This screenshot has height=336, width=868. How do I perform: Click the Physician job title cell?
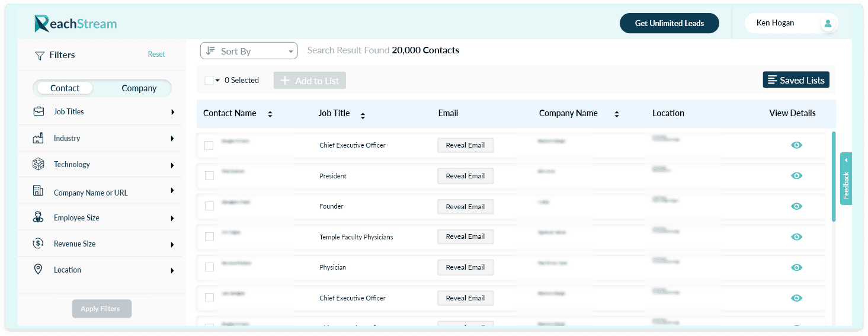point(332,267)
